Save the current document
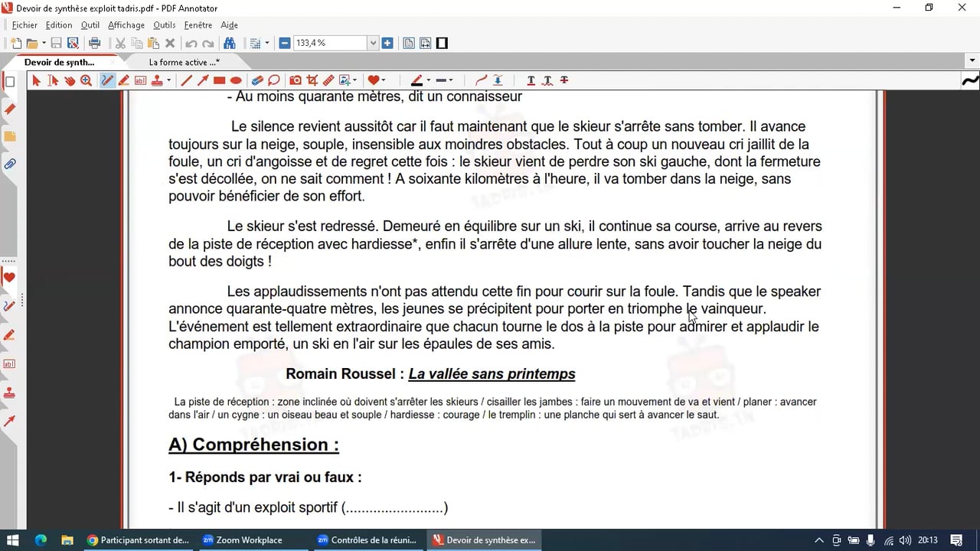 click(57, 43)
